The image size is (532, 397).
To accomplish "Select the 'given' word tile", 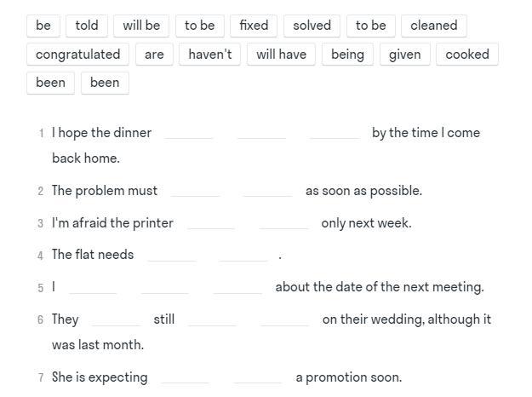I will 405,54.
